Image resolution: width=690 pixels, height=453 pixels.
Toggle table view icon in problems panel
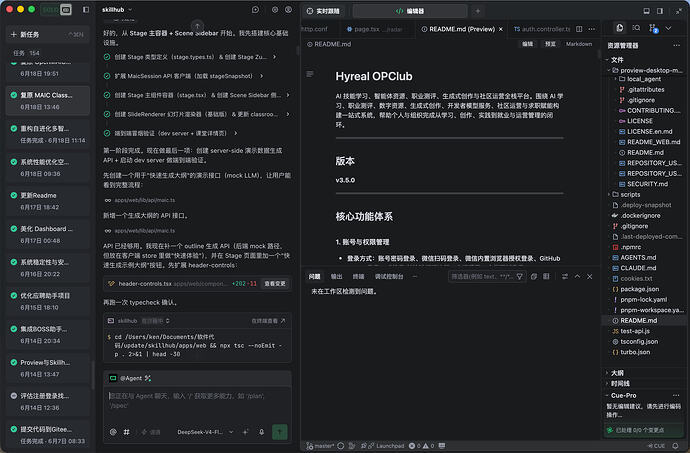tap(546, 276)
